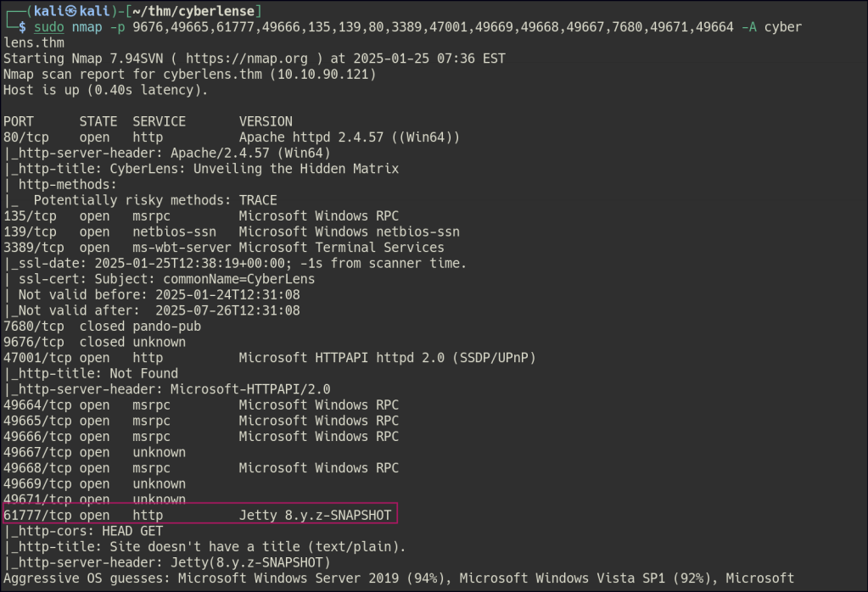Click the 80/tcp port entry
The height and width of the screenshot is (592, 868).
(x=22, y=137)
